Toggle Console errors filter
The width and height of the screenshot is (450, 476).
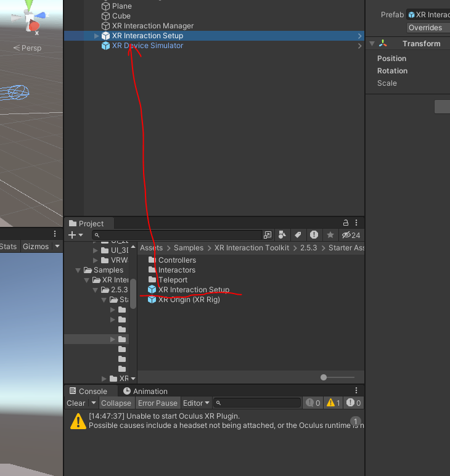tap(353, 403)
